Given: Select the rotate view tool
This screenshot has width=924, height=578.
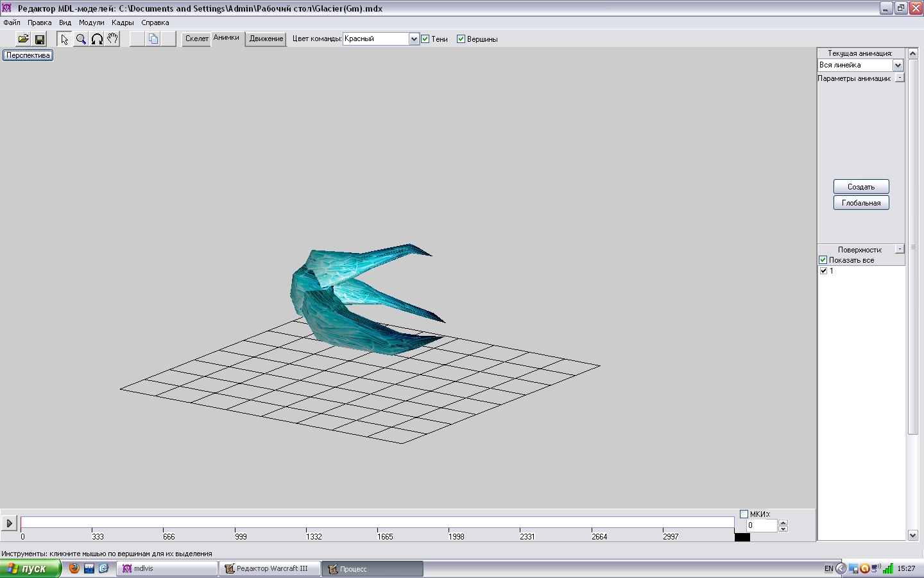Looking at the screenshot, I should [97, 39].
